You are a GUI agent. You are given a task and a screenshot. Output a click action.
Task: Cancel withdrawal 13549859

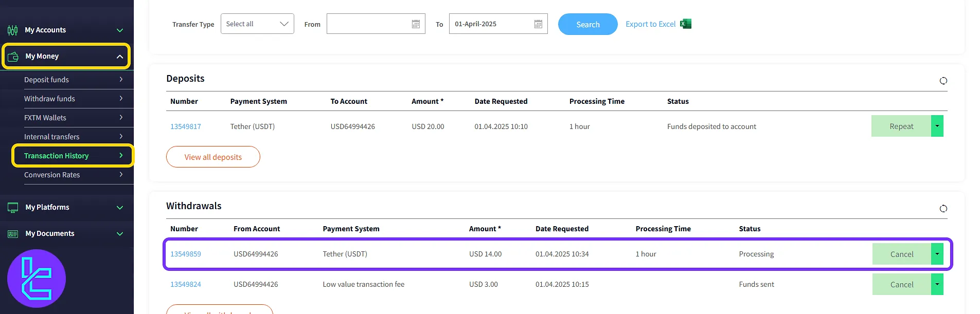[902, 254]
